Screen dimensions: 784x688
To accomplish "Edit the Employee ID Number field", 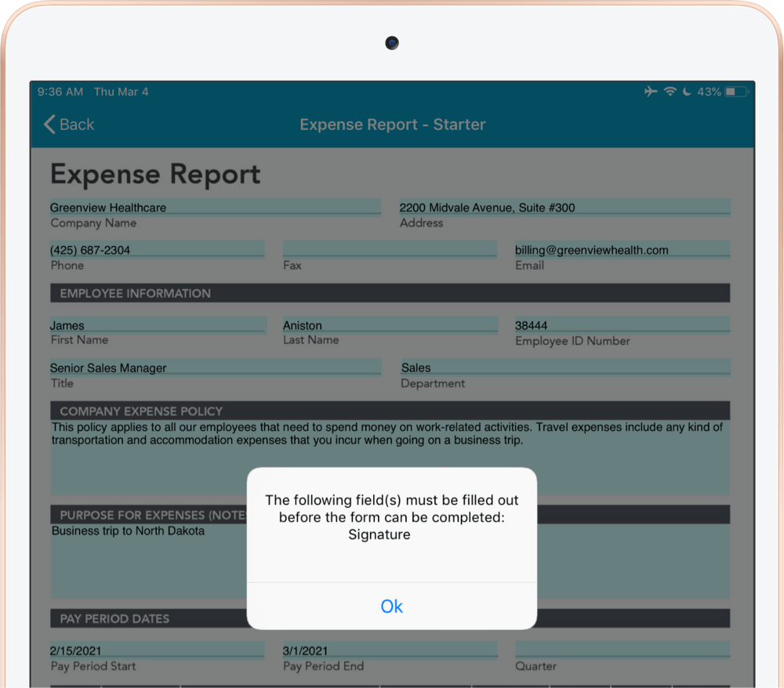I will (x=622, y=324).
